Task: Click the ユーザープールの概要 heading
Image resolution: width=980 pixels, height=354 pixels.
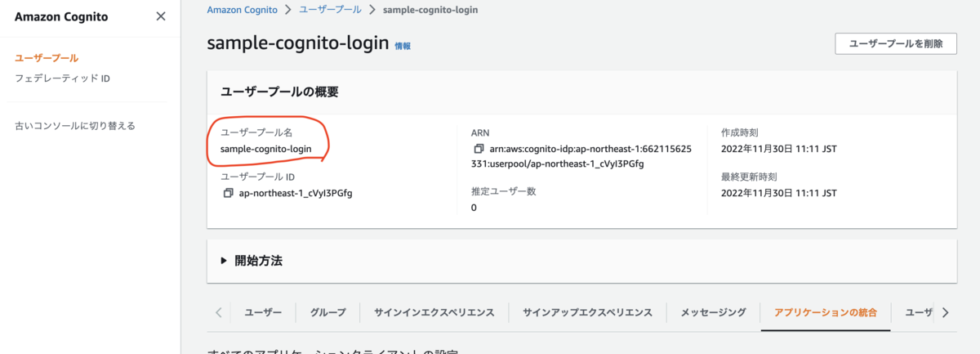Action: 280,92
